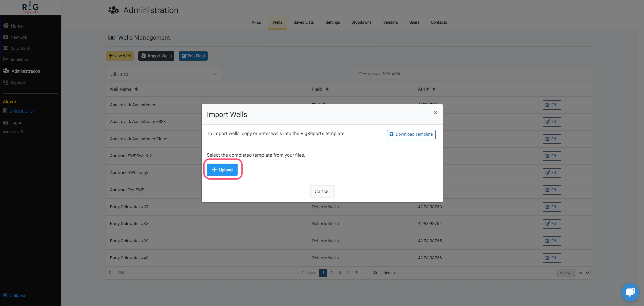Click the New Well button
Image resolution: width=644 pixels, height=306 pixels.
120,56
